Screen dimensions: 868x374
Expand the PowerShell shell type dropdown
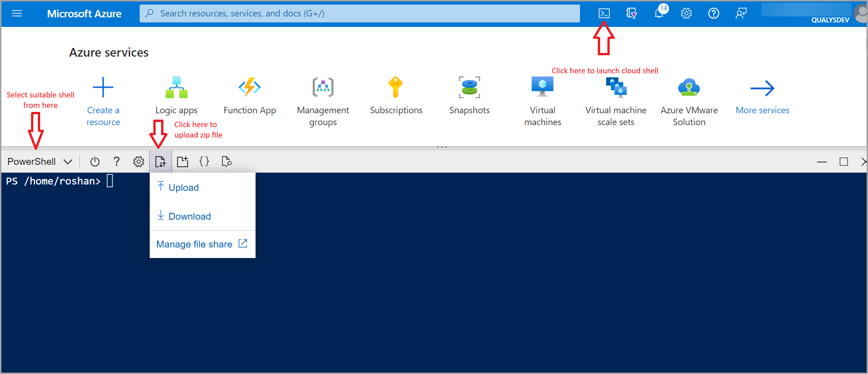tap(40, 162)
